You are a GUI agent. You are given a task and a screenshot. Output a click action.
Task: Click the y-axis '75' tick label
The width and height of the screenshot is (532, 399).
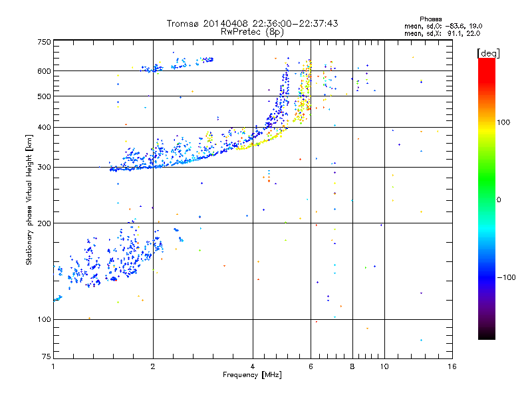pos(47,356)
